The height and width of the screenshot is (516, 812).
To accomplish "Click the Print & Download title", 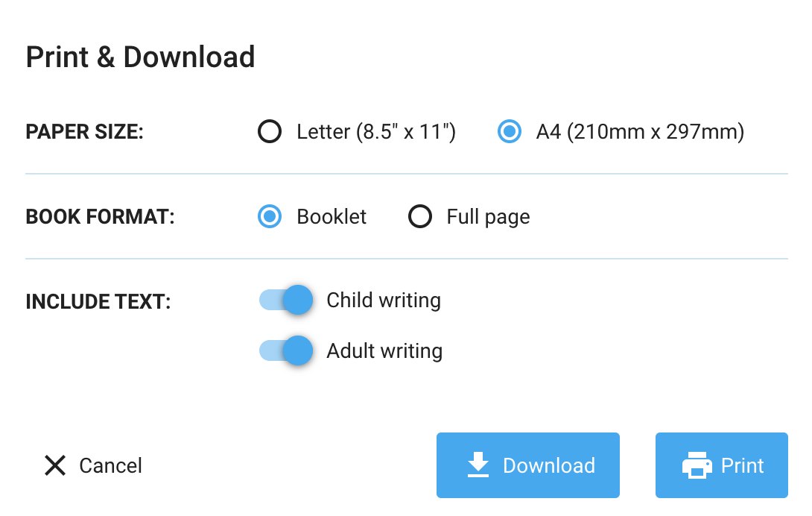I will [141, 57].
